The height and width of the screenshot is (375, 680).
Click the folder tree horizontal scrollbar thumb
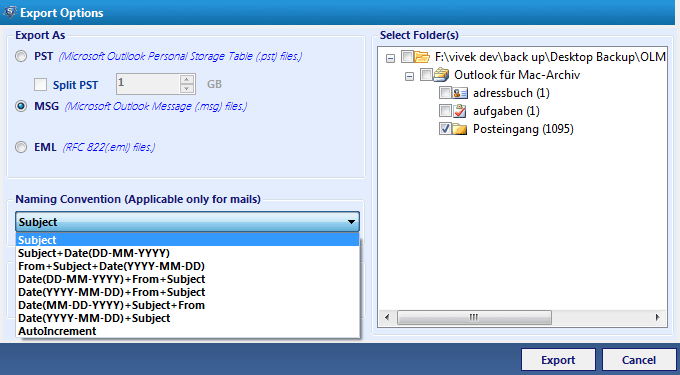(474, 317)
